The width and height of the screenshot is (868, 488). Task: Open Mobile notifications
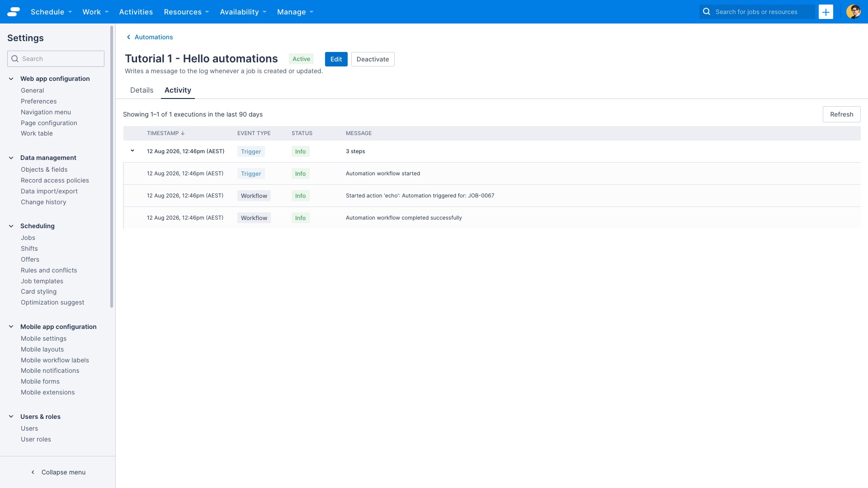[x=50, y=371]
